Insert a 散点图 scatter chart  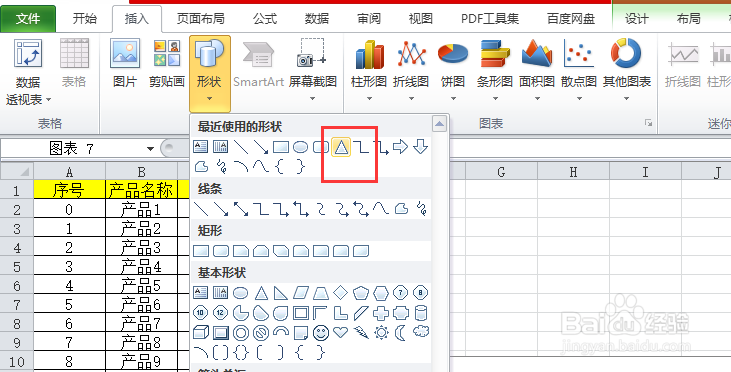[579, 70]
